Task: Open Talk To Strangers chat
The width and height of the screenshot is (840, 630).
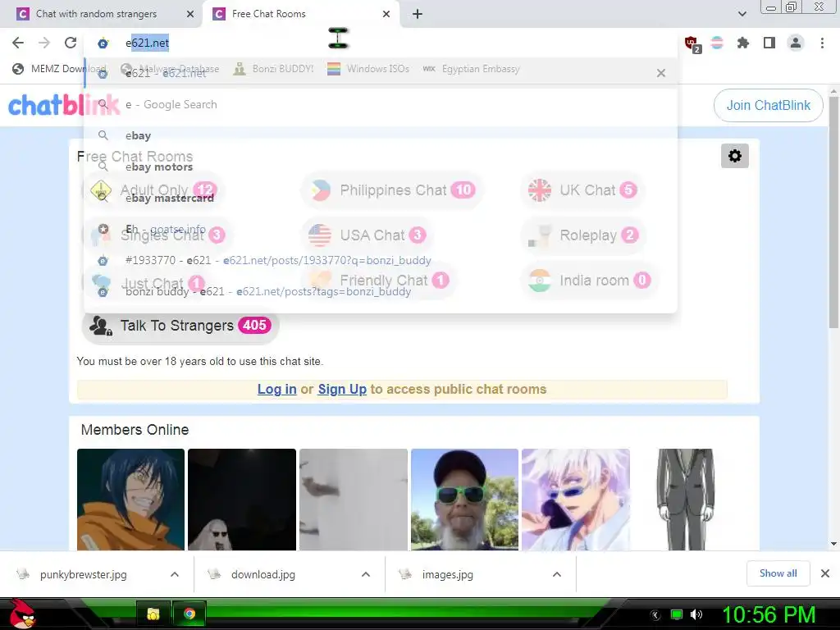Action: click(x=180, y=325)
